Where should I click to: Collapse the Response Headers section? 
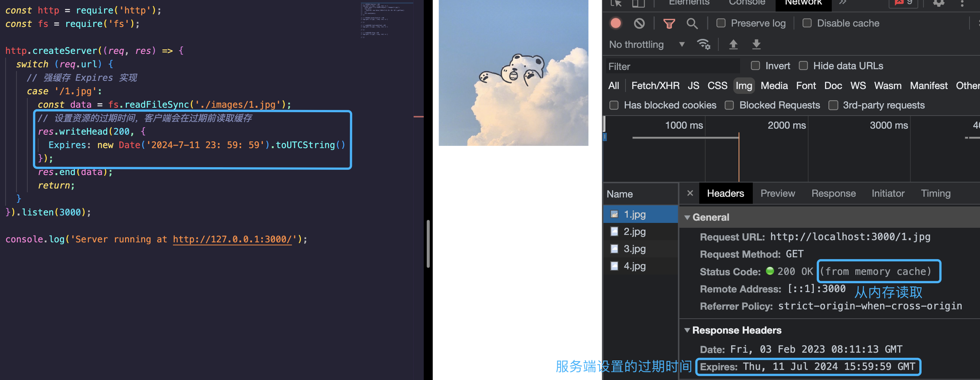point(687,330)
